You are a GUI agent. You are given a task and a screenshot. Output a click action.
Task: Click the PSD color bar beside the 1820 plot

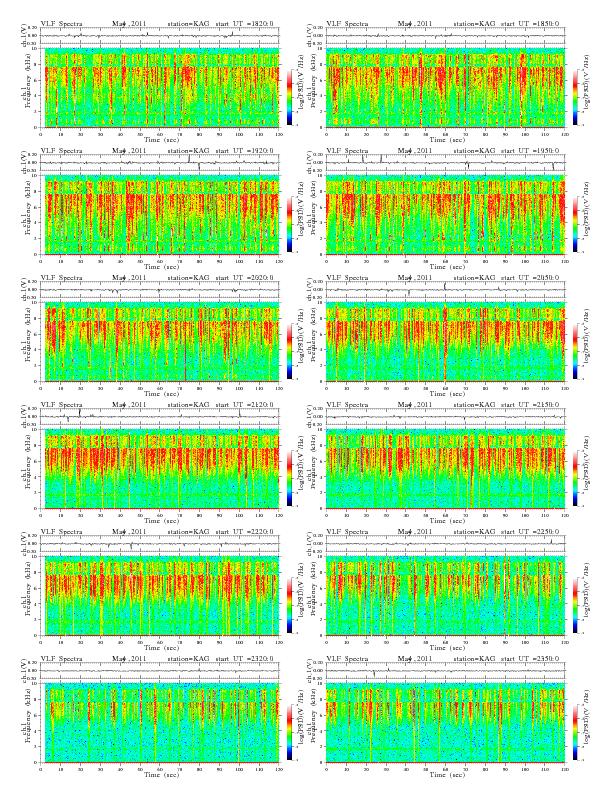tap(289, 97)
